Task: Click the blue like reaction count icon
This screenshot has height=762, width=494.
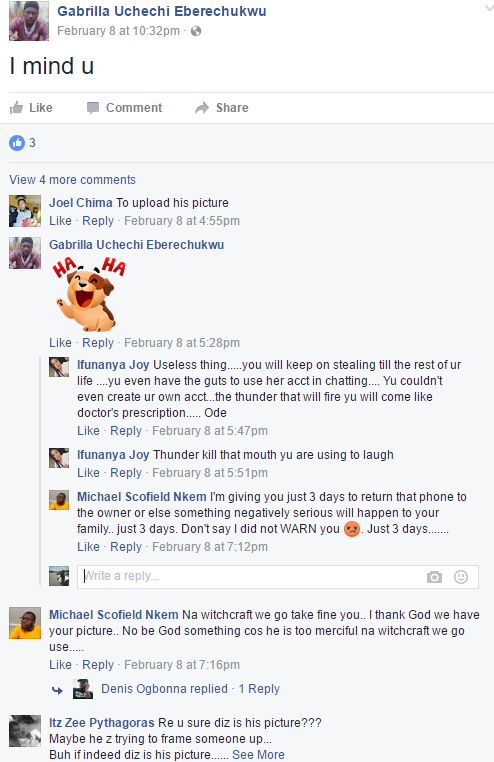Action: [17, 142]
